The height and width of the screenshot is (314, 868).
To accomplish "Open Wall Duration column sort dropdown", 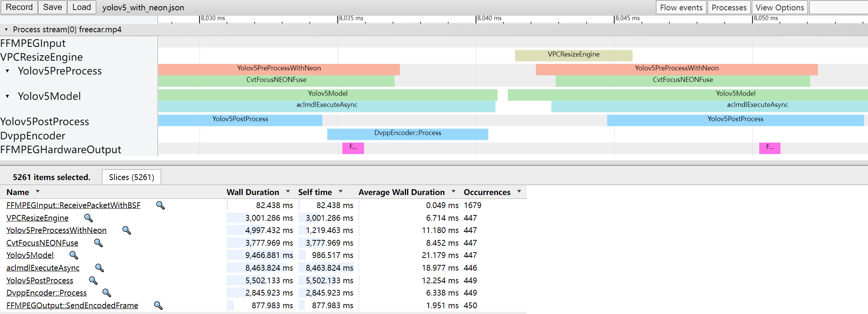I will tap(288, 192).
